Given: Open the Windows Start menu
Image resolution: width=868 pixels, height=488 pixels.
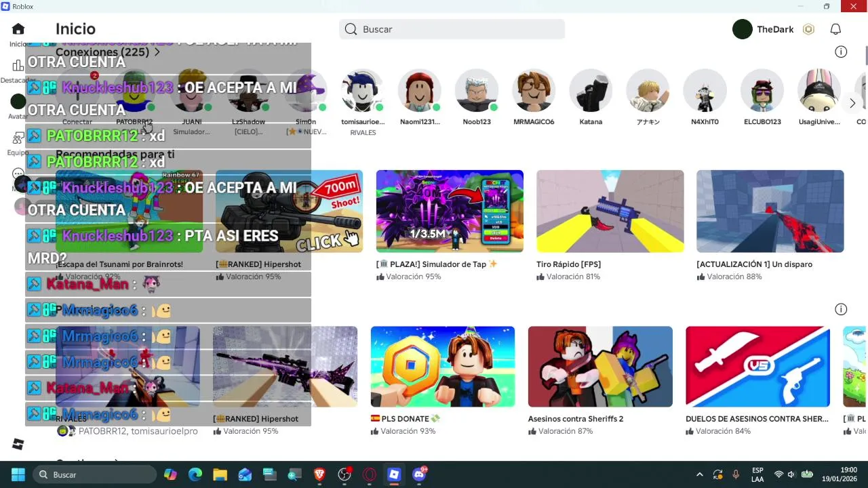Looking at the screenshot, I should (18, 474).
